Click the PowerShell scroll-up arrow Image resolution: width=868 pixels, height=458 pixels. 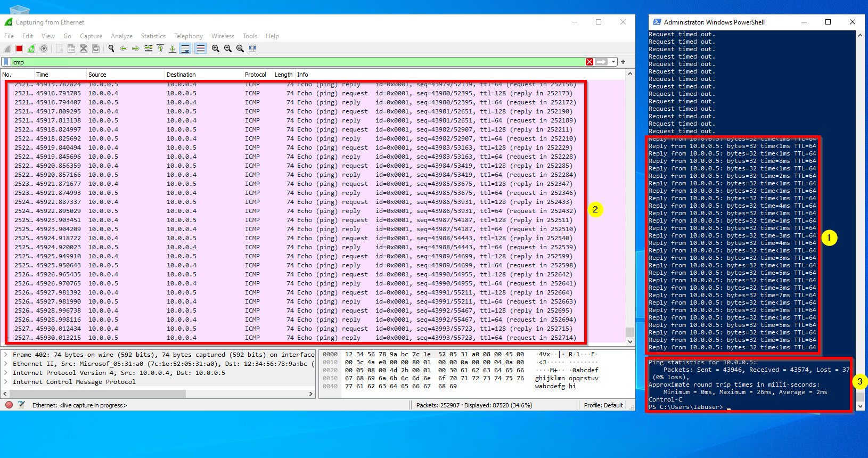[x=860, y=35]
